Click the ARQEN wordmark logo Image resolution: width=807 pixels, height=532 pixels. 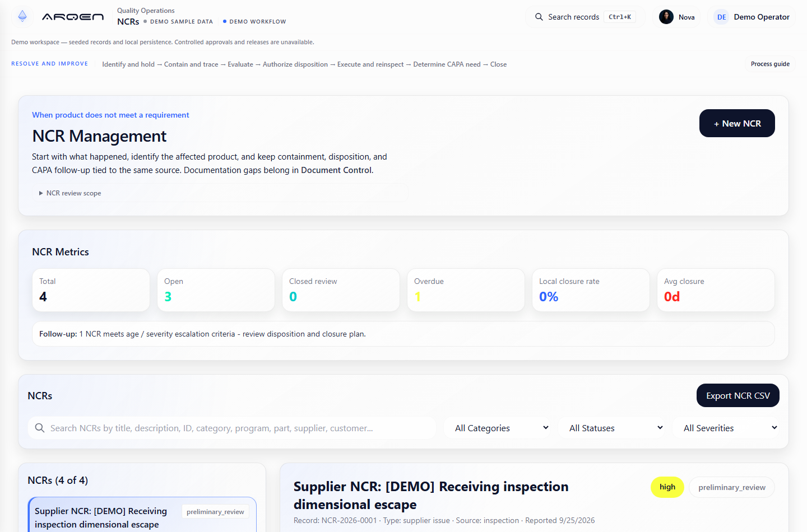point(73,17)
